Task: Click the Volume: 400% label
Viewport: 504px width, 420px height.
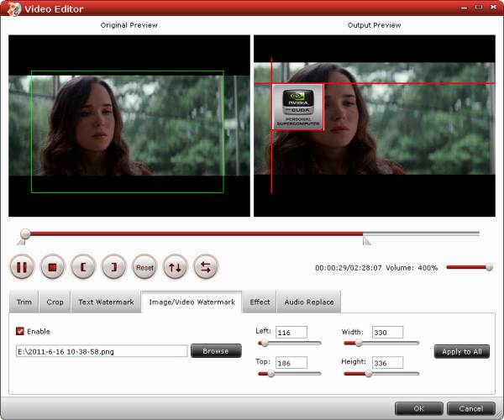Action: [412, 268]
